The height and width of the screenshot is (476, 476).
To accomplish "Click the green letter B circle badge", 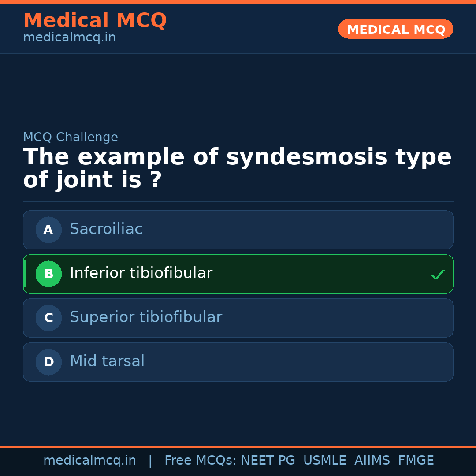I will [48, 274].
